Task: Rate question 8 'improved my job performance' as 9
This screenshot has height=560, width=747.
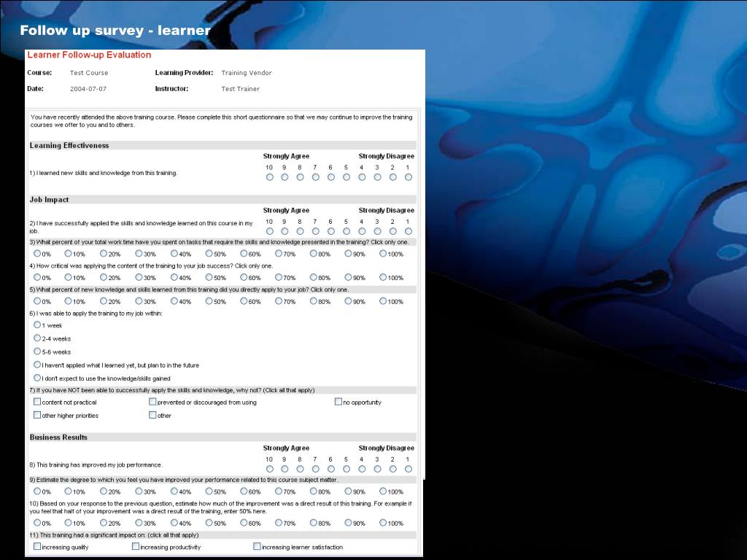Action: [x=285, y=469]
